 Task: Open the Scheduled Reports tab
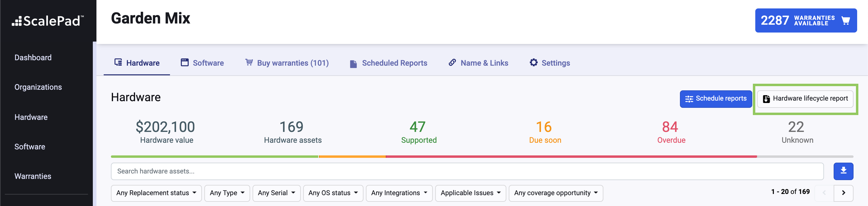coord(388,63)
